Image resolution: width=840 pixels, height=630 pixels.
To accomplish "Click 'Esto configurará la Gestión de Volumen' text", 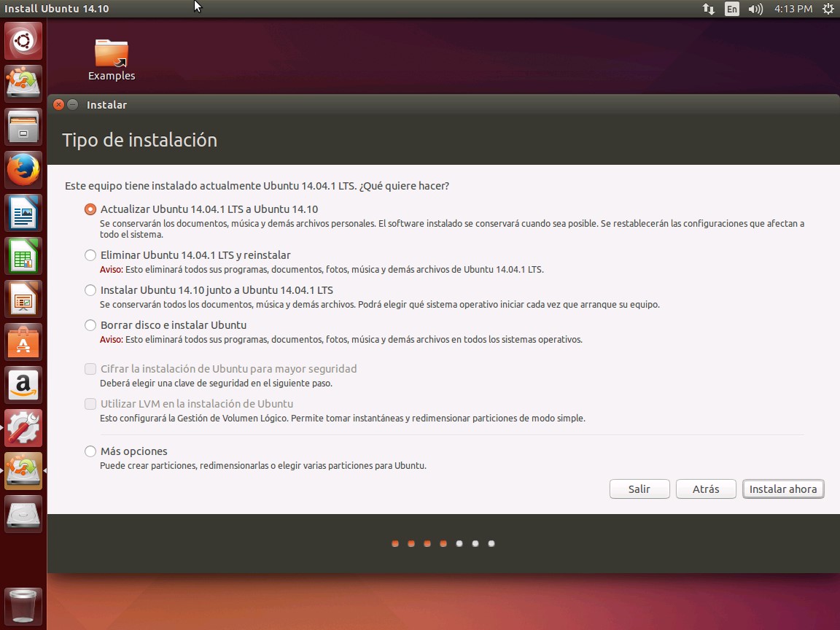I will coord(342,418).
